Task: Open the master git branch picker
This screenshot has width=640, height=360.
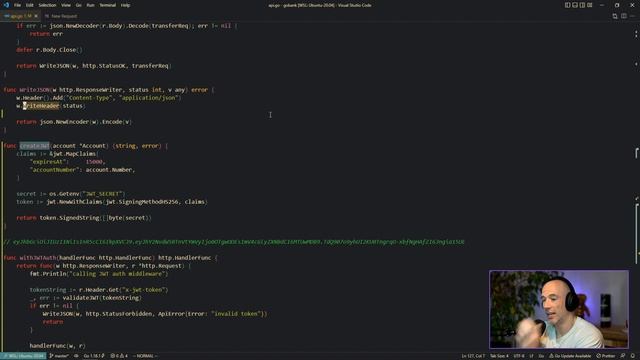Action: click(x=59, y=356)
